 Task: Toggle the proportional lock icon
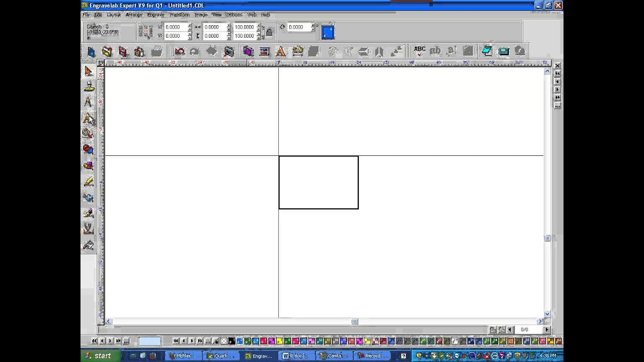[x=269, y=32]
